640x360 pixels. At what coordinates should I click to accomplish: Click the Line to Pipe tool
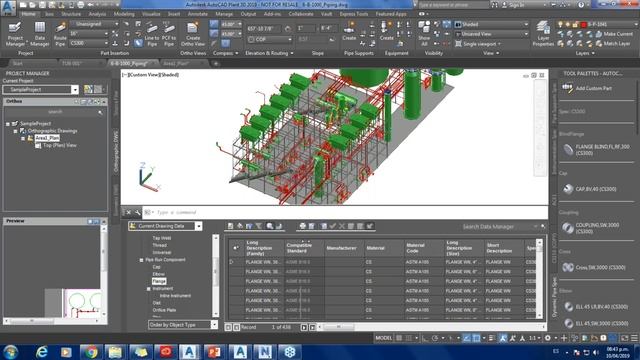click(x=152, y=34)
